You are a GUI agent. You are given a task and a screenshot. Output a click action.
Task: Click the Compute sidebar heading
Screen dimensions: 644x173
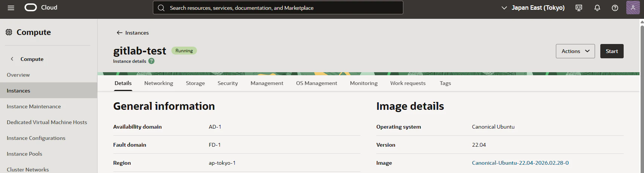coord(34,32)
